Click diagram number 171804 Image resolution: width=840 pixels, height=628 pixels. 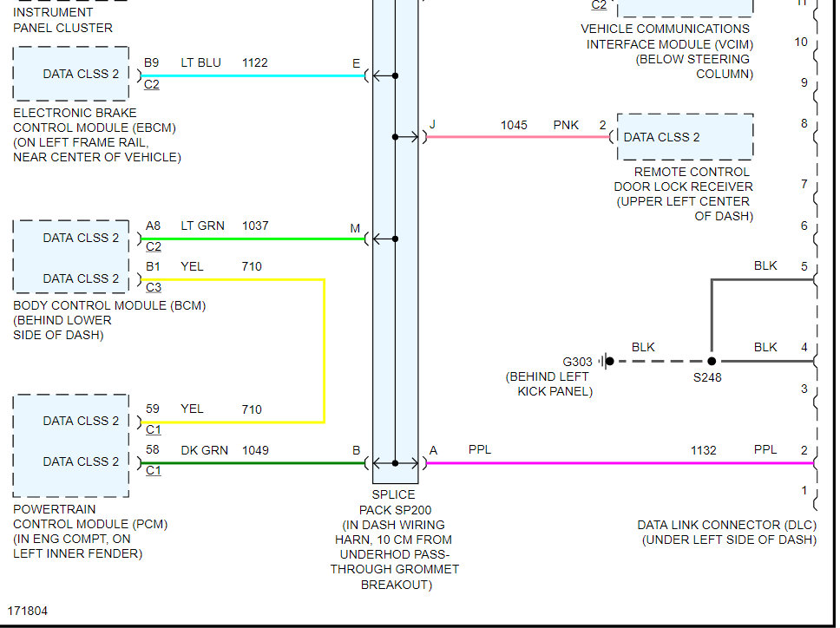click(x=27, y=611)
